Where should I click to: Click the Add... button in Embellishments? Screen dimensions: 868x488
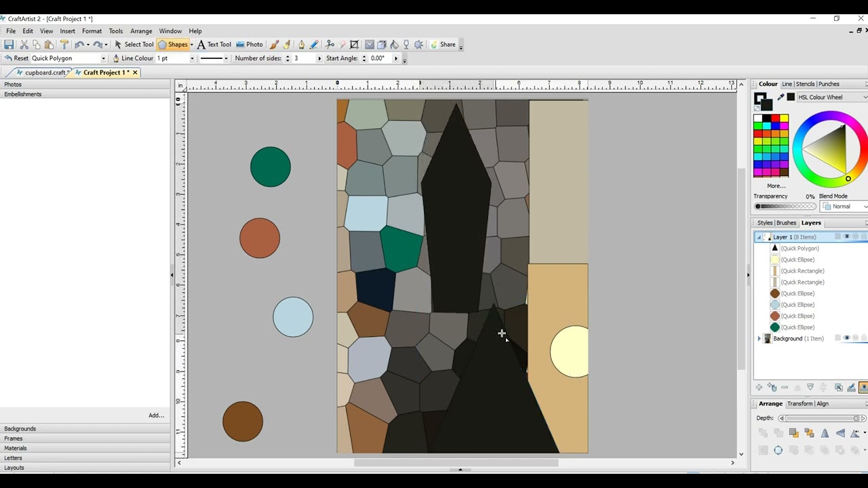[x=156, y=415]
